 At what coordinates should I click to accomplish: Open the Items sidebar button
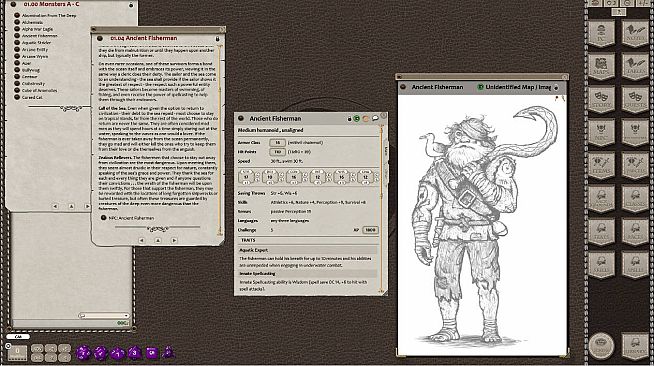[x=601, y=165]
